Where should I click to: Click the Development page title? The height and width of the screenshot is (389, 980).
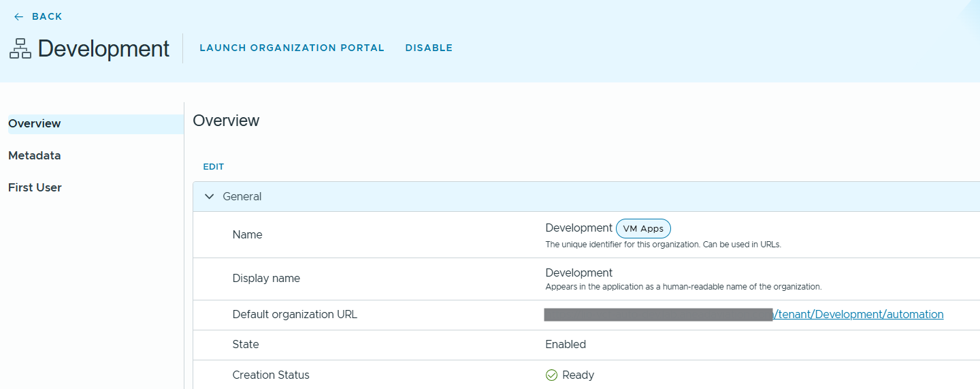pos(103,48)
